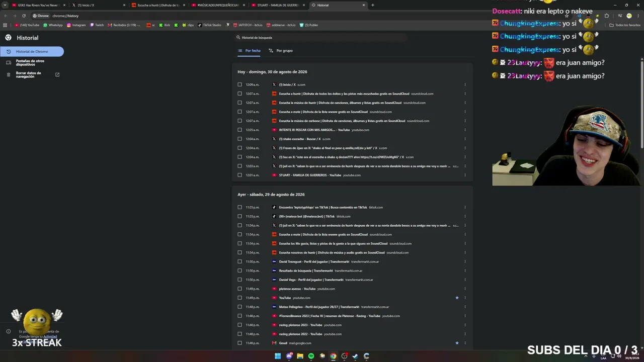This screenshot has height=362, width=644.
Task: Tick the checkbox for 'shako escrache - Buscar / X'
Action: pyautogui.click(x=239, y=139)
